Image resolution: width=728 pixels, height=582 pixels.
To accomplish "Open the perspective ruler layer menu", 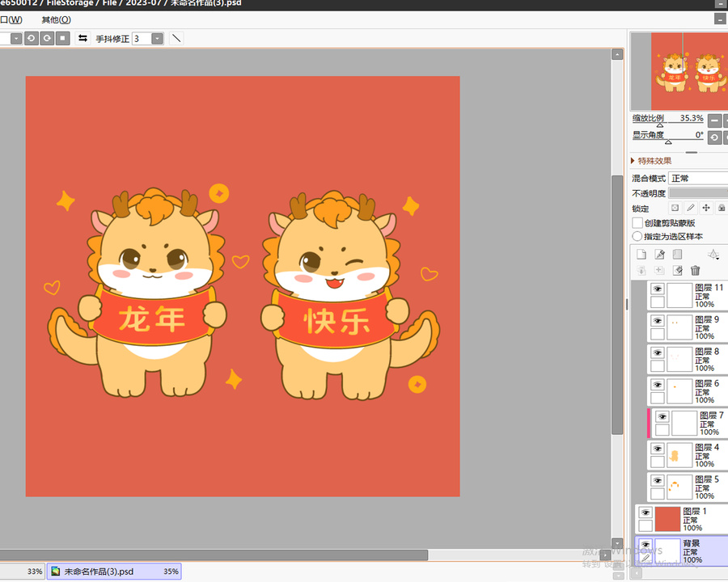I will [x=713, y=255].
